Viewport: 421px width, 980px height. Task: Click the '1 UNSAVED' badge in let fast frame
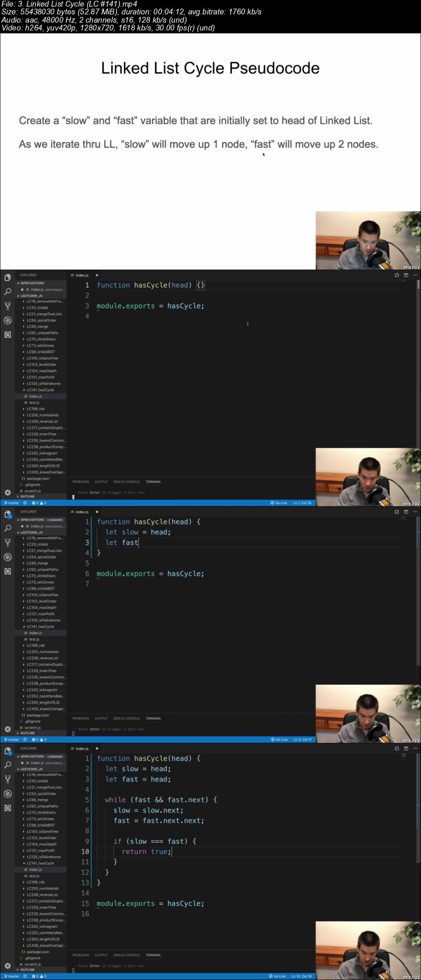56,520
